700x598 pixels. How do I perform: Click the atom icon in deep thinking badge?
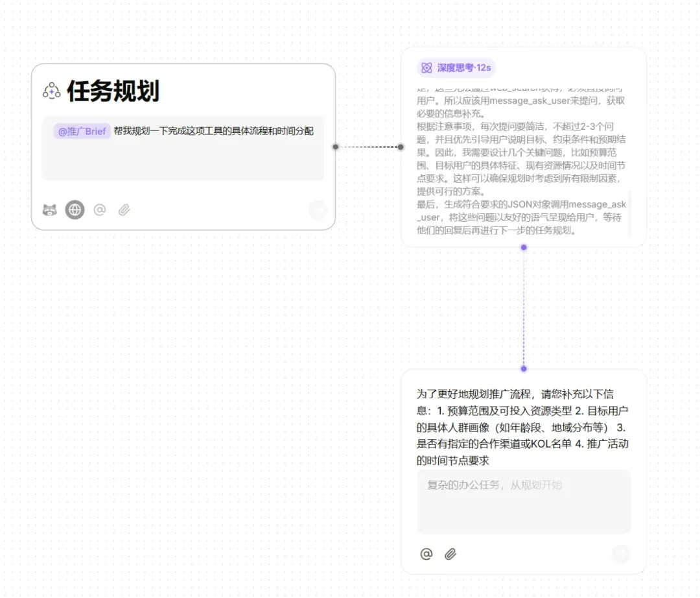tap(426, 68)
